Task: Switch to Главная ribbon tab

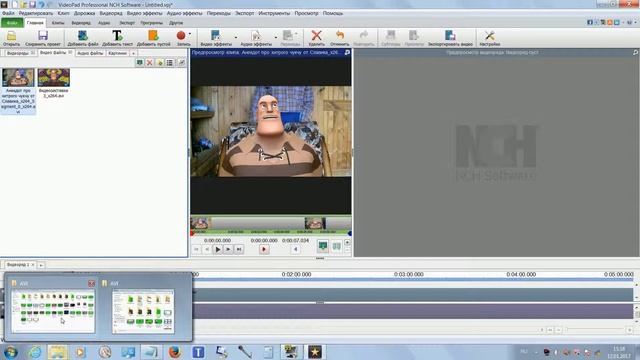Action: (x=35, y=23)
